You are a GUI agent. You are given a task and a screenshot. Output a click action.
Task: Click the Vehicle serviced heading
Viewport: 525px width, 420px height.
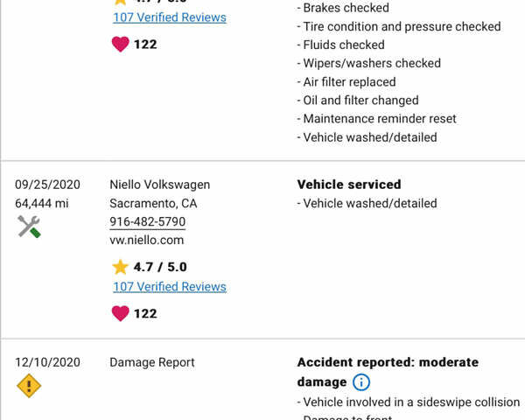point(348,185)
